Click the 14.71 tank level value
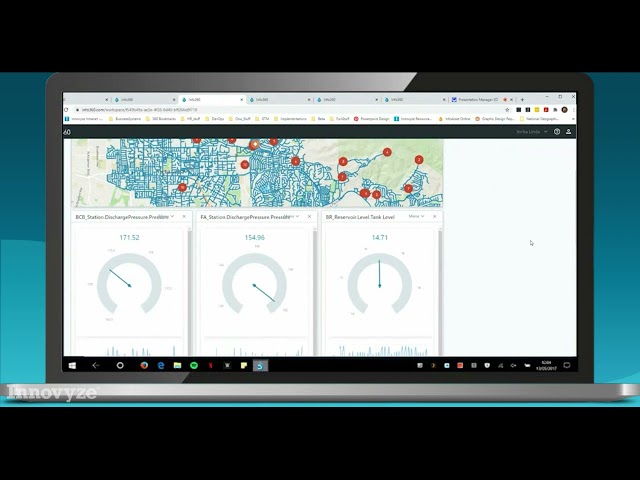The width and height of the screenshot is (640, 480). point(380,237)
